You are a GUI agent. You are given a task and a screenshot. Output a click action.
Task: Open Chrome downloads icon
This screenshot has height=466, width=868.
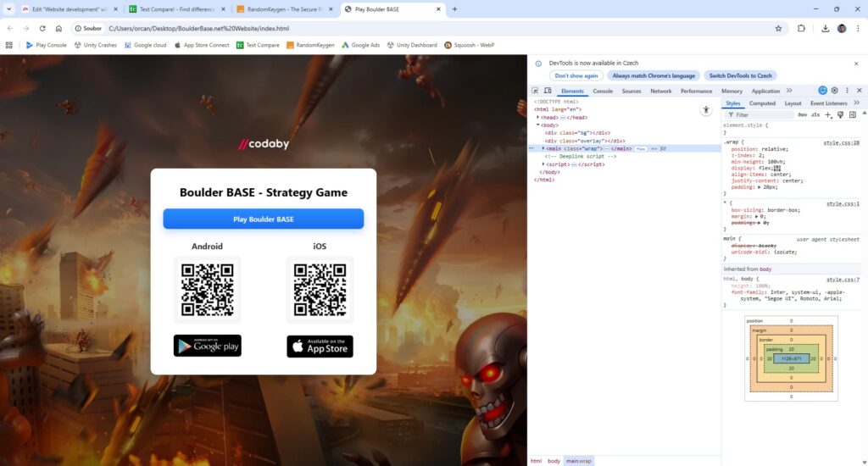coord(825,28)
